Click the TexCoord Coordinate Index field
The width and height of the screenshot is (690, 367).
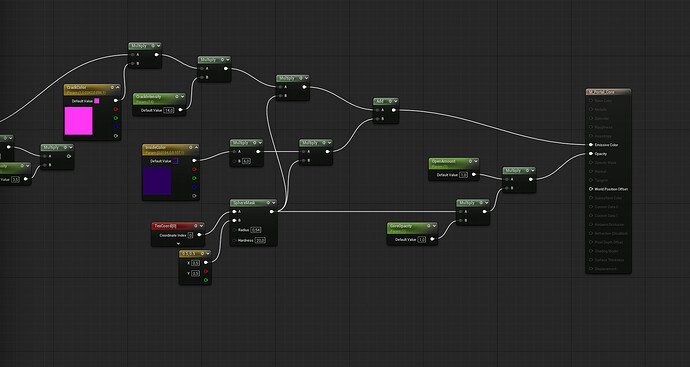coord(190,235)
